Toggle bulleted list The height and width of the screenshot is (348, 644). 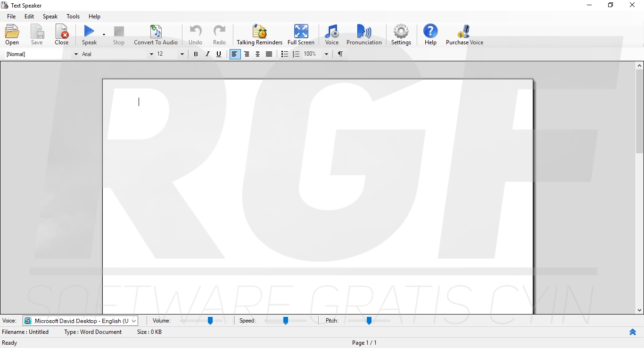coord(284,54)
